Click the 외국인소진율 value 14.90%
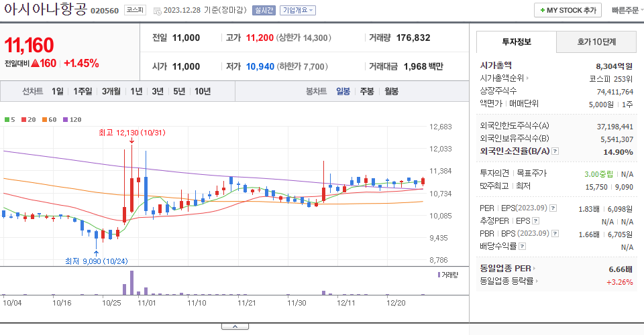 pos(618,152)
